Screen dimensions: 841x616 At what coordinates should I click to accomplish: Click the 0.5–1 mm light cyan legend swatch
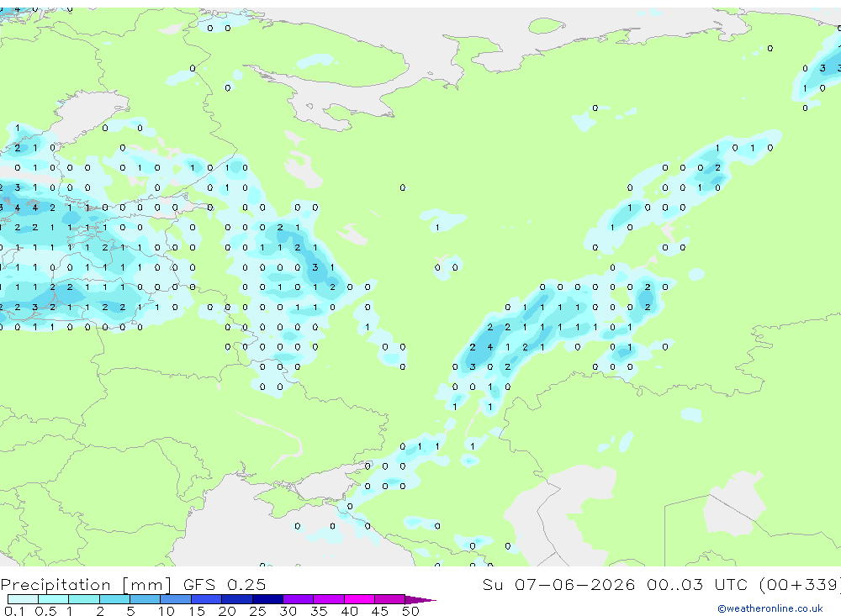tap(54, 599)
